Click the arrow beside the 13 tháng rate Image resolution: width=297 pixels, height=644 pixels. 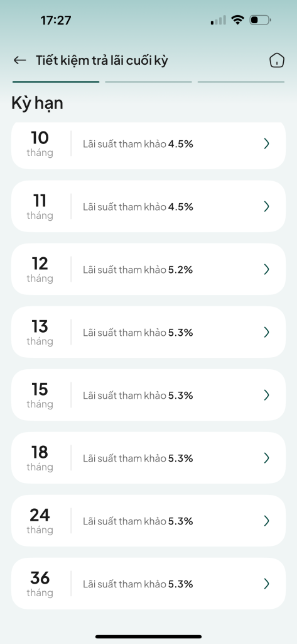click(x=267, y=332)
